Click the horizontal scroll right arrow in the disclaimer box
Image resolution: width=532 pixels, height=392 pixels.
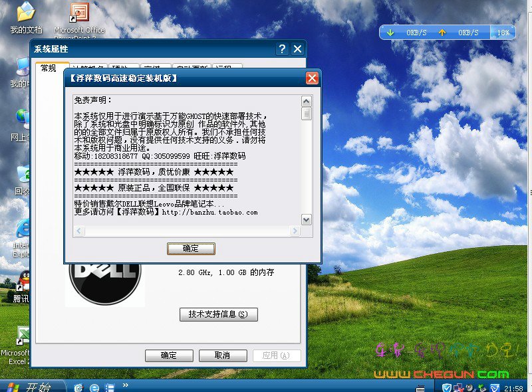295,231
